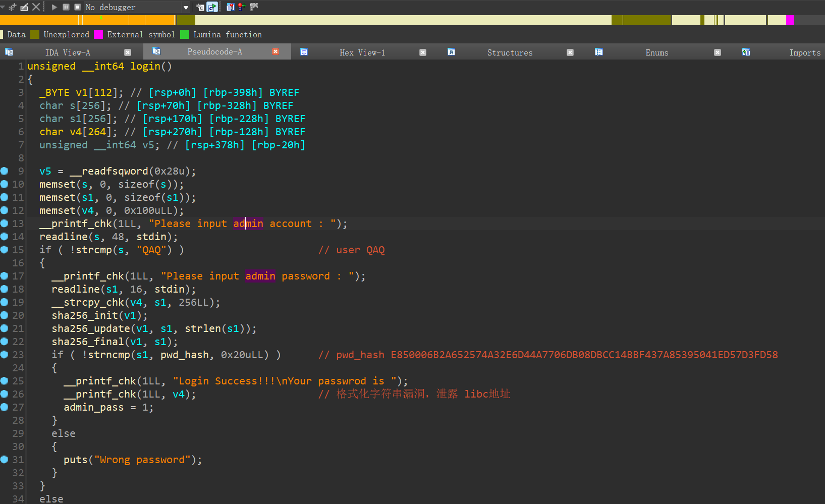Click the orange segment of navigation band
This screenshot has width=825, height=504.
pos(88,20)
